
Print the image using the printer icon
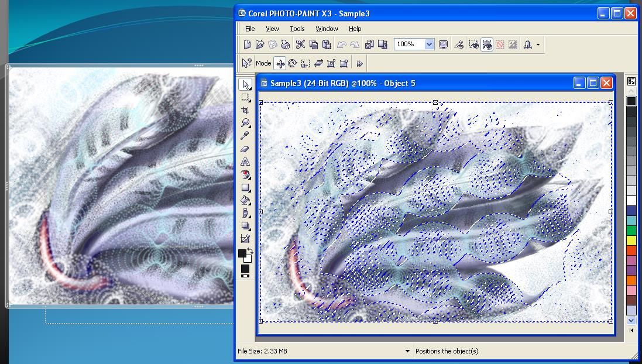tap(286, 44)
